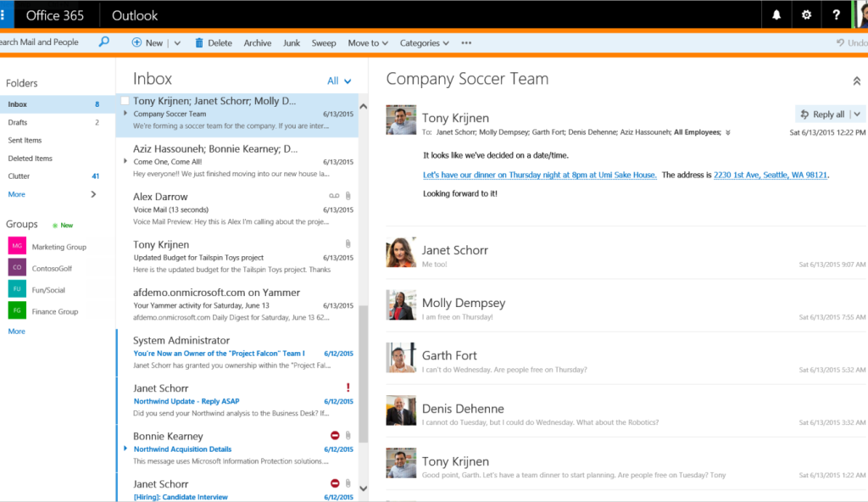868x502 pixels.
Task: Click the voicemail icon on Alex Darrow's message
Action: [x=335, y=195]
